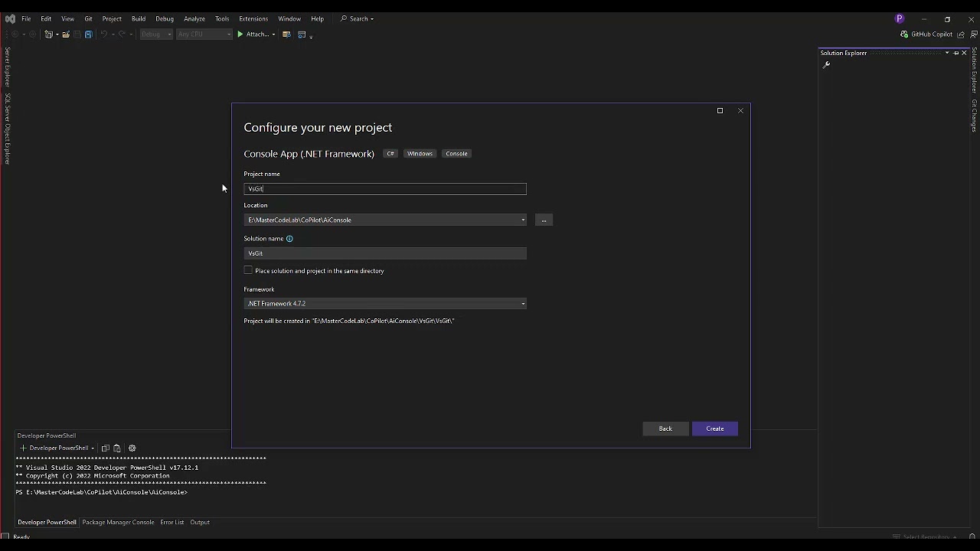Open the purple P account avatar

pos(900,18)
